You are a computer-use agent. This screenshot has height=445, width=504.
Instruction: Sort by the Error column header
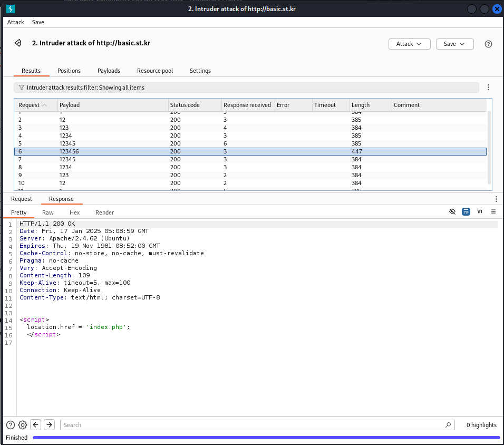coord(293,105)
